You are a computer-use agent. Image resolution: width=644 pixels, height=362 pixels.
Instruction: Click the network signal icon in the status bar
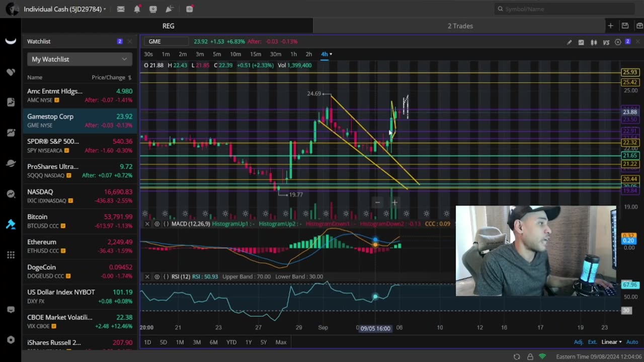(x=542, y=356)
